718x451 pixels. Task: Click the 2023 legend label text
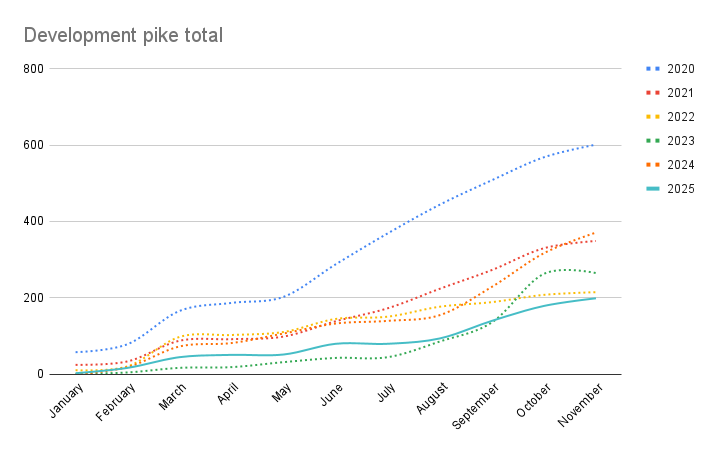[682, 141]
